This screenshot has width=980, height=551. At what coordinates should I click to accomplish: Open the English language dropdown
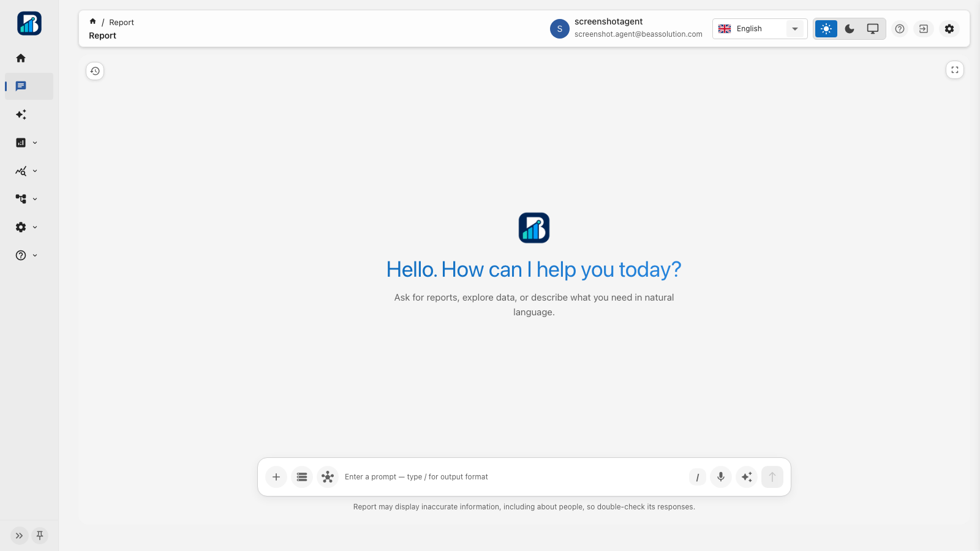(759, 29)
